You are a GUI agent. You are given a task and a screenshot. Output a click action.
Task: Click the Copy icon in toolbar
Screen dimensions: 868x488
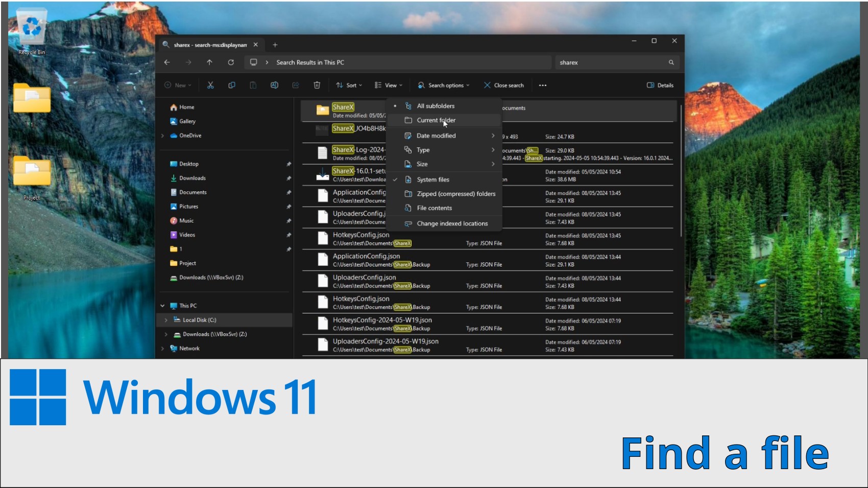point(232,85)
